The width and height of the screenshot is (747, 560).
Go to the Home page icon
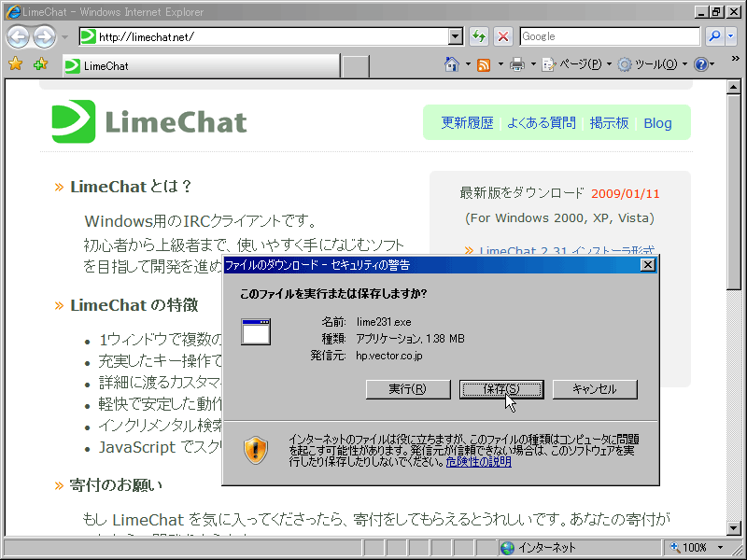(452, 63)
